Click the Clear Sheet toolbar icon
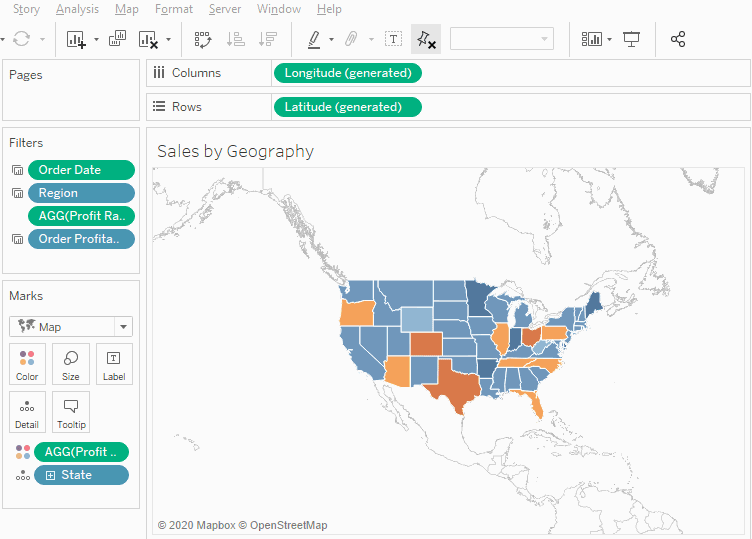This screenshot has width=752, height=539. [149, 39]
